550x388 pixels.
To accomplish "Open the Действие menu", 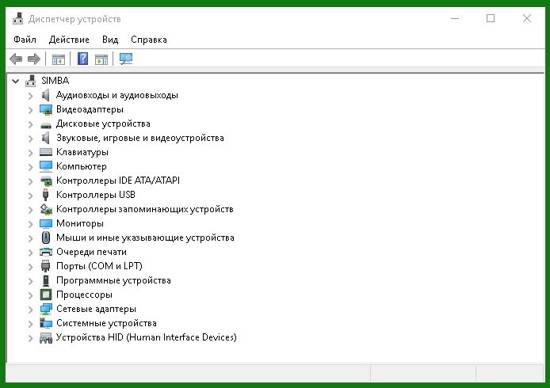I will (x=69, y=40).
